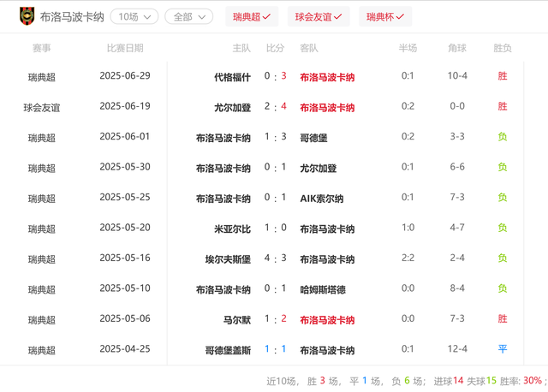Toggle the 瑞典超 league filter
This screenshot has width=548, height=392.
pos(252,16)
